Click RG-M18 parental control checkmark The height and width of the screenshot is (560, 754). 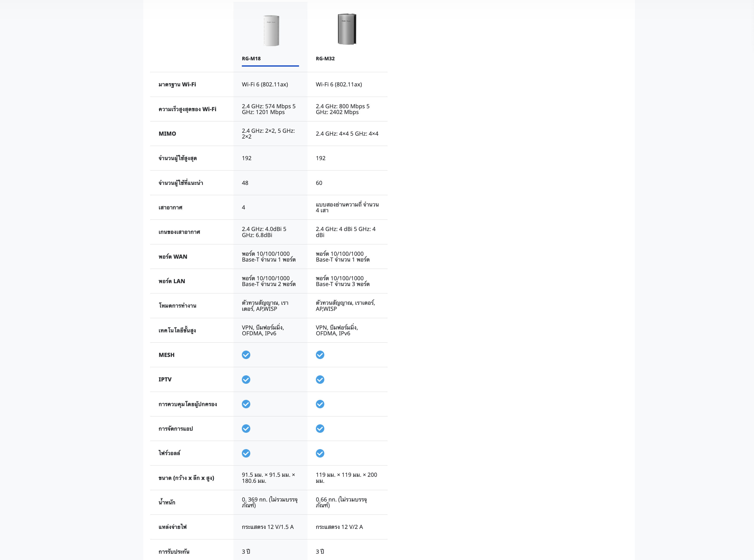pyautogui.click(x=246, y=404)
